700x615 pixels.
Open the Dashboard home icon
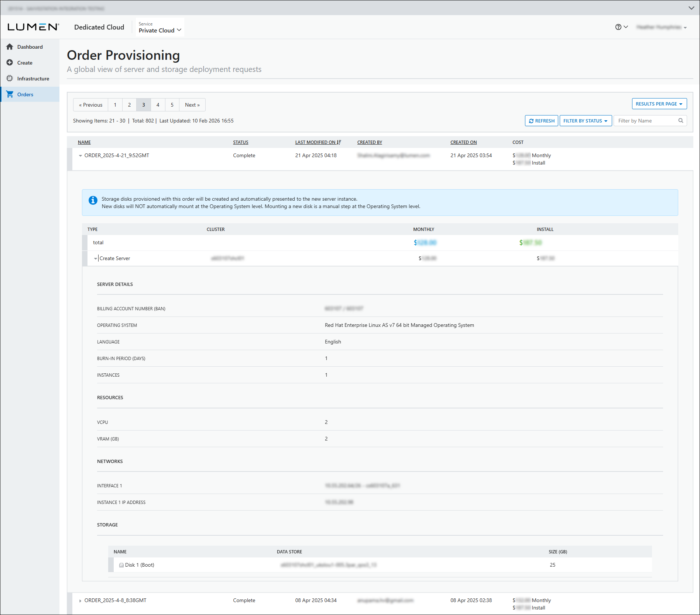click(x=10, y=47)
